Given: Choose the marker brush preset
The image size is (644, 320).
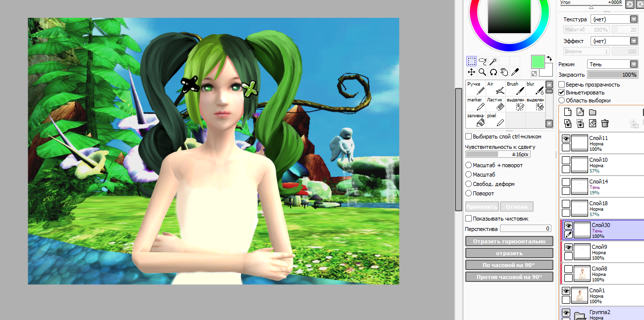Looking at the screenshot, I should click(x=476, y=104).
